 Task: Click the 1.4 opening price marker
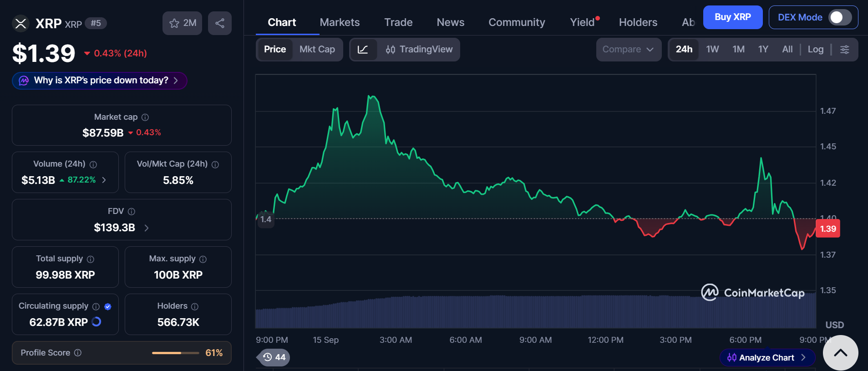pos(266,219)
